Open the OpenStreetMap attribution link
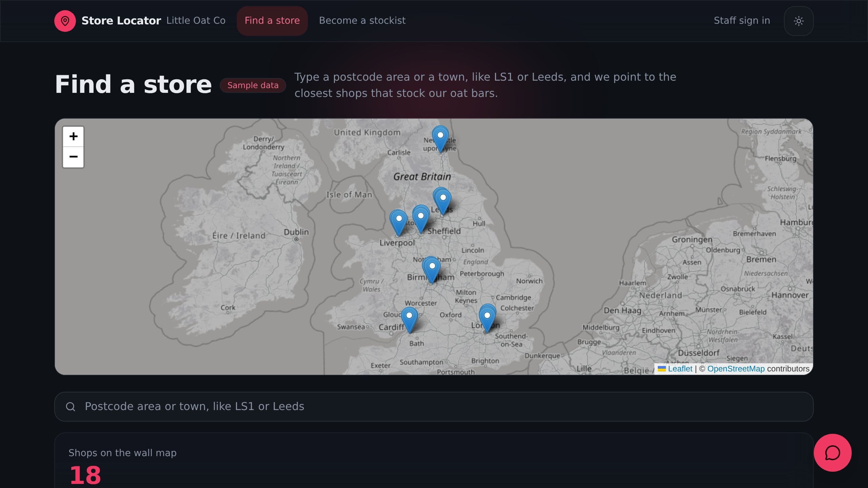Screen dimensions: 868x488 coord(736,369)
